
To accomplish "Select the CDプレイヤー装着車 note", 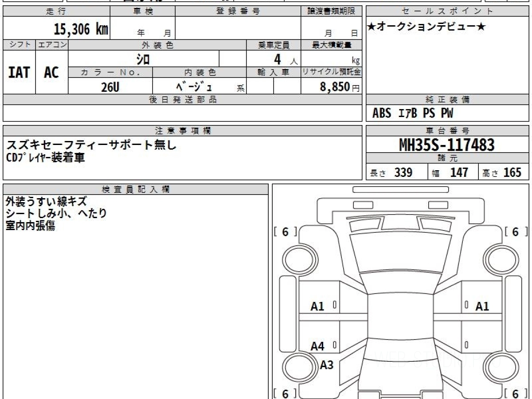I will [x=45, y=157].
